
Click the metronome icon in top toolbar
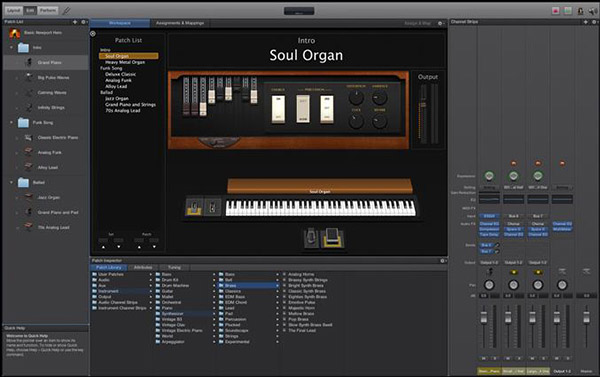(580, 11)
